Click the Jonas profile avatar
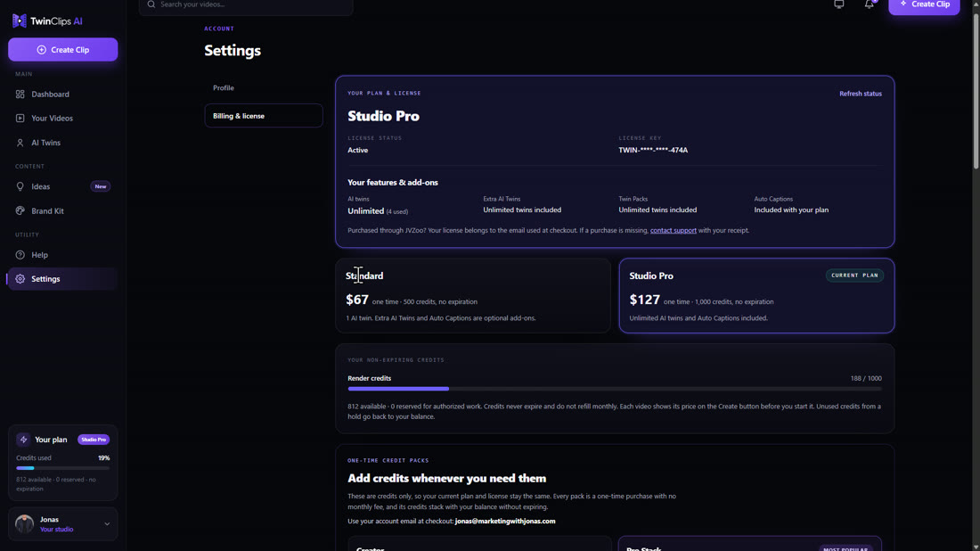Screen dimensions: 980x551 pyautogui.click(x=24, y=523)
